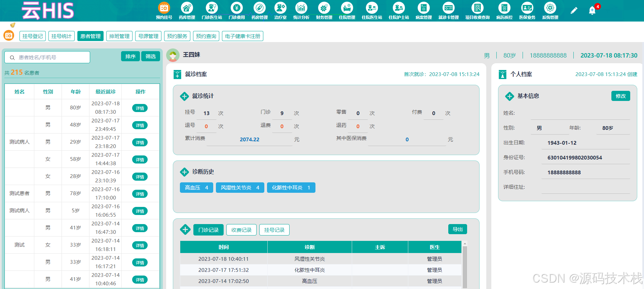Open the 门诊医生站 module icon
This screenshot has height=289, width=644.
[x=212, y=8]
